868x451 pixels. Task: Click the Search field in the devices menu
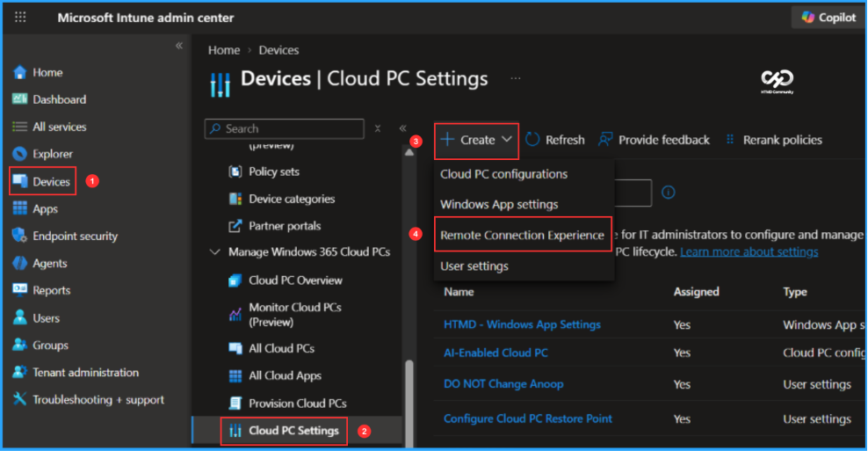285,128
